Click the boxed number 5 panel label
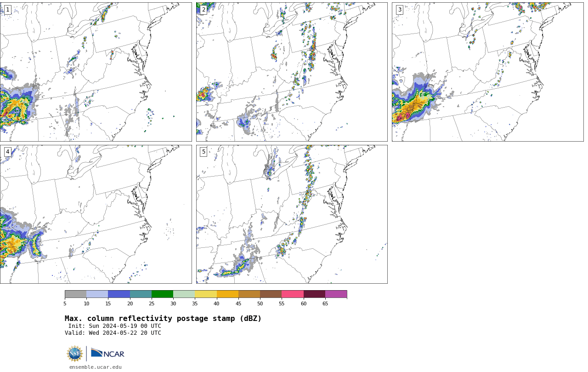588x372 pixels. [204, 152]
